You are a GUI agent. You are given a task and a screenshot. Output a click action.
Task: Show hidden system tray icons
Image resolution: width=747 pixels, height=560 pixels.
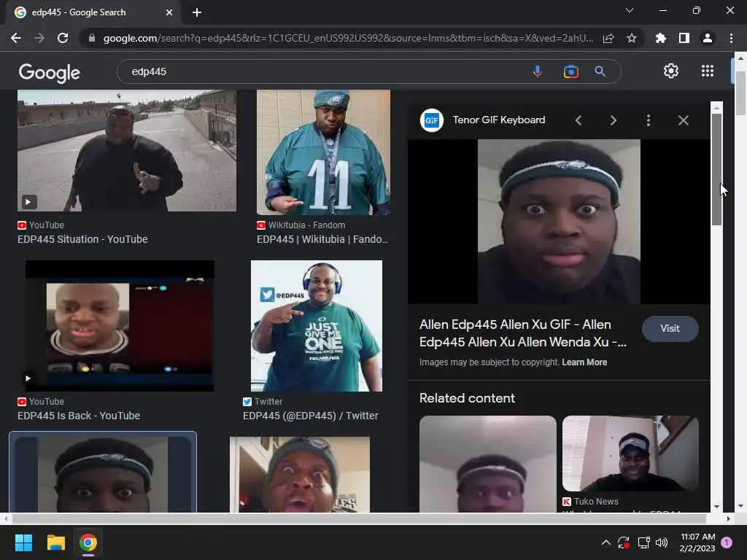pyautogui.click(x=605, y=542)
